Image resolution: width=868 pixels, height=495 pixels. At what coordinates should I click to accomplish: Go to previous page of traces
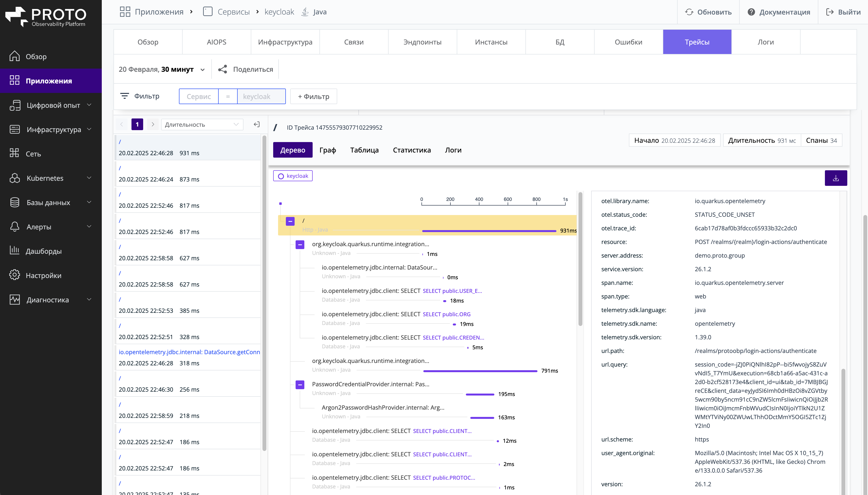121,125
